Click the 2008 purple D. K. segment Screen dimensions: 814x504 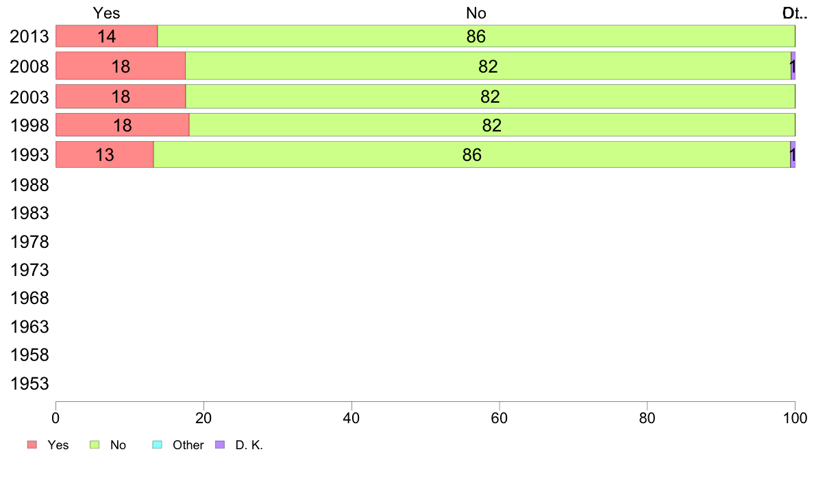click(793, 66)
